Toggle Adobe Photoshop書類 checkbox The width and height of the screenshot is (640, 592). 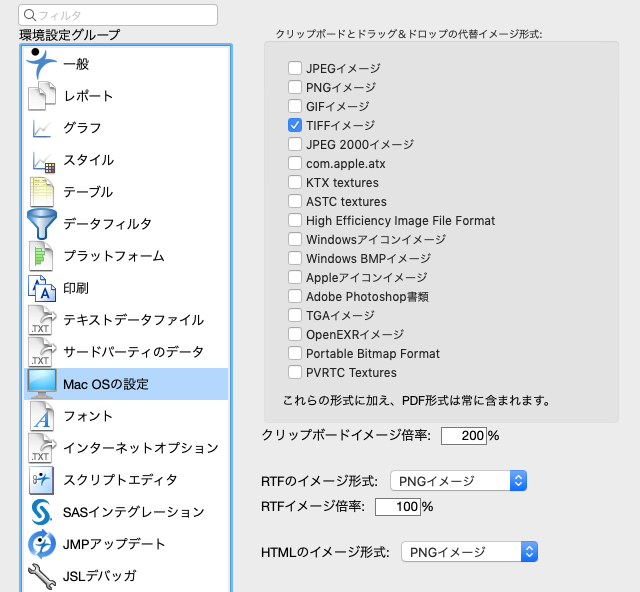(x=295, y=296)
